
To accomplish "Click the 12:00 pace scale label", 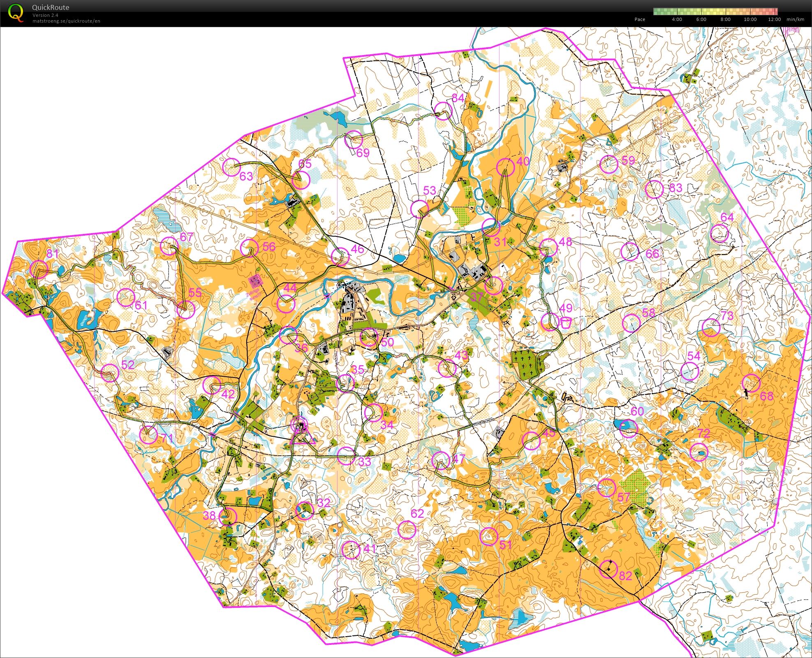I will click(774, 19).
